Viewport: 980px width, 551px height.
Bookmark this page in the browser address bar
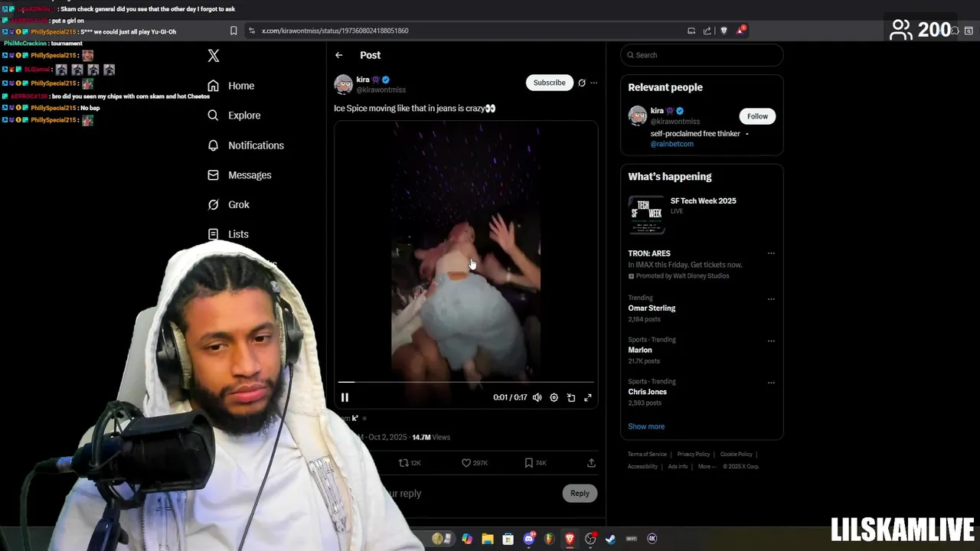pyautogui.click(x=234, y=31)
